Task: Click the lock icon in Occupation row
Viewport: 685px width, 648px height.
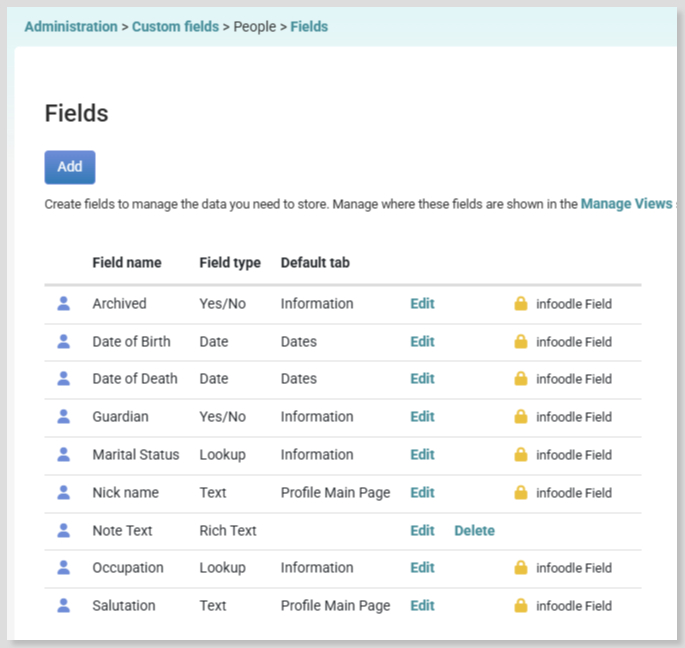Action: click(x=521, y=568)
